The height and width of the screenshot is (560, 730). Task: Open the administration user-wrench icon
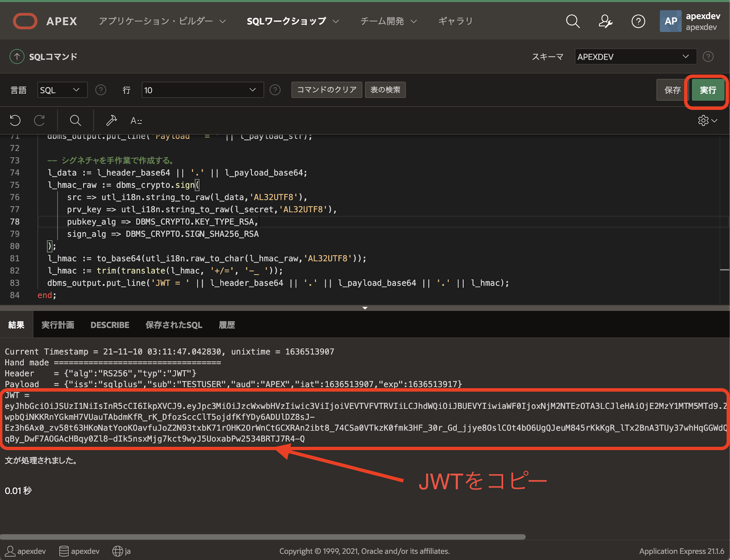tap(605, 21)
